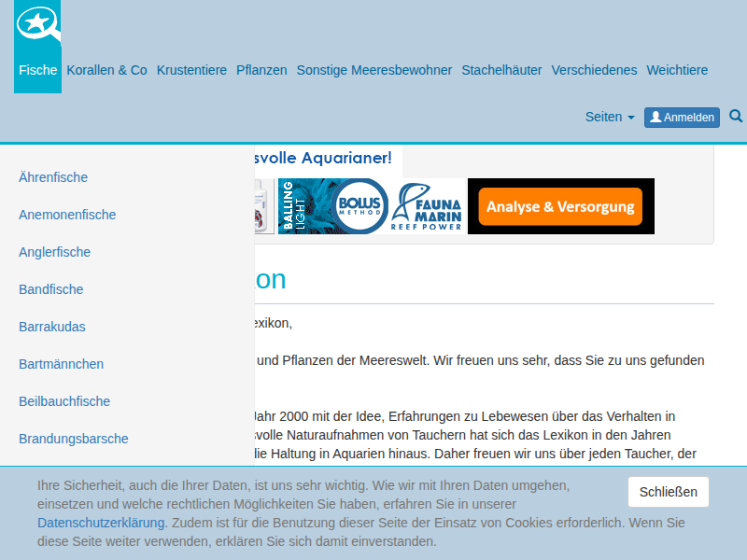Open the Datenschutzerklärung link

tap(102, 523)
